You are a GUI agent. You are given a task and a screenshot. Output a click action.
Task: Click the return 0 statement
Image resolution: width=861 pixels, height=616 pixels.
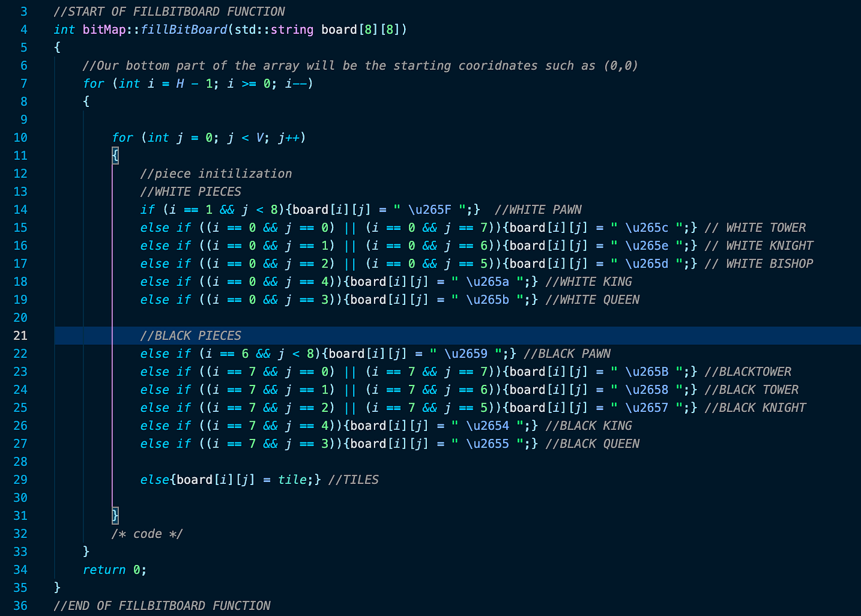[114, 569]
